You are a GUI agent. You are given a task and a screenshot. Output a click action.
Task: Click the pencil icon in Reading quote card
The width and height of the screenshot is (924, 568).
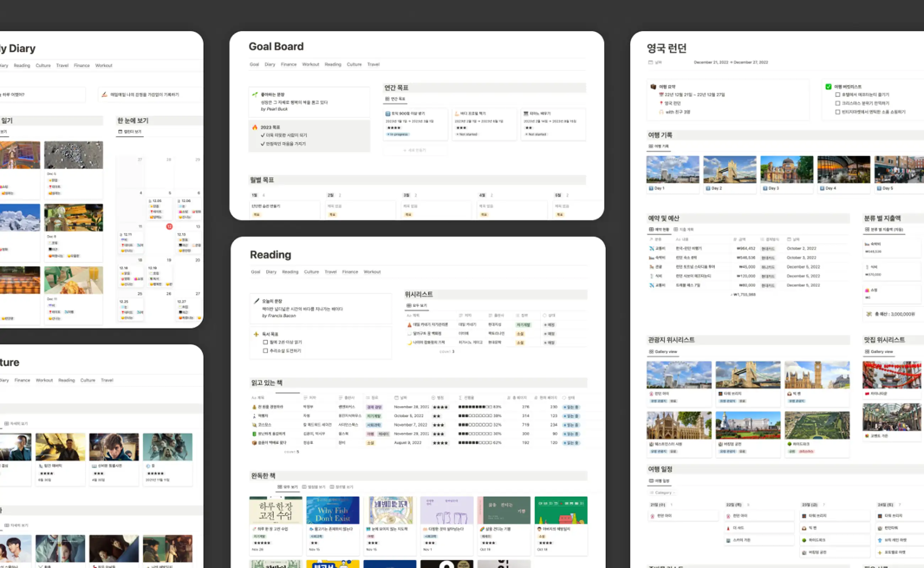(x=257, y=301)
